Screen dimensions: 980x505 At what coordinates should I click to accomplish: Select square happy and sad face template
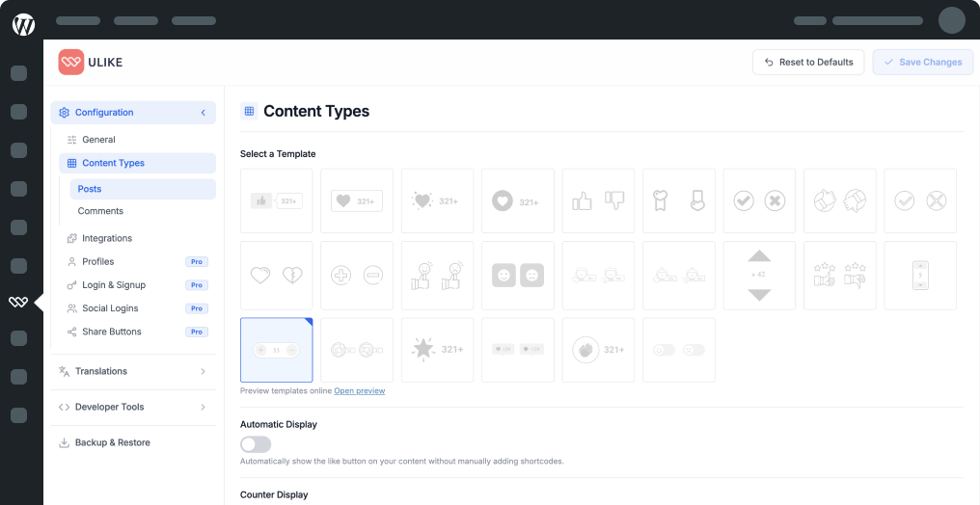[518, 276]
